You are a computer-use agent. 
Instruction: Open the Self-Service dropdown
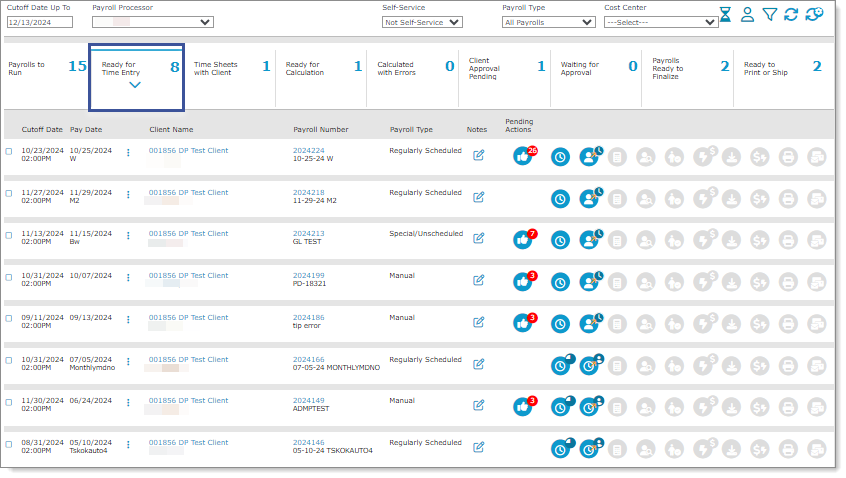(422, 22)
